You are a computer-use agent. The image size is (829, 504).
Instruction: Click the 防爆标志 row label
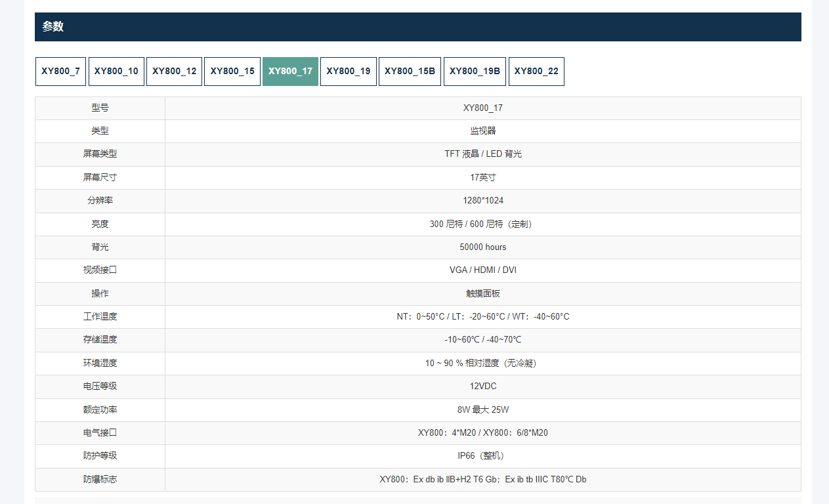(x=100, y=480)
